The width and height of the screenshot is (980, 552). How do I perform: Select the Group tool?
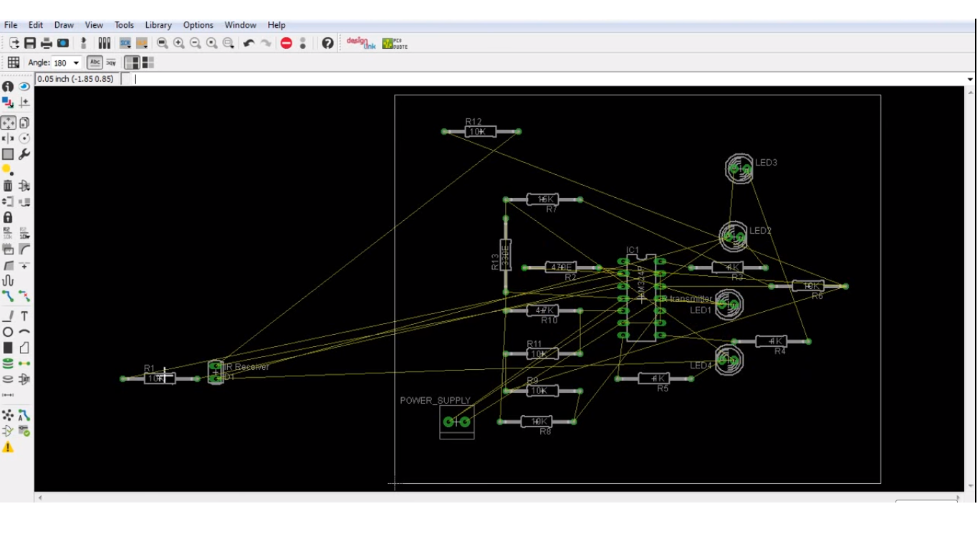click(x=8, y=154)
